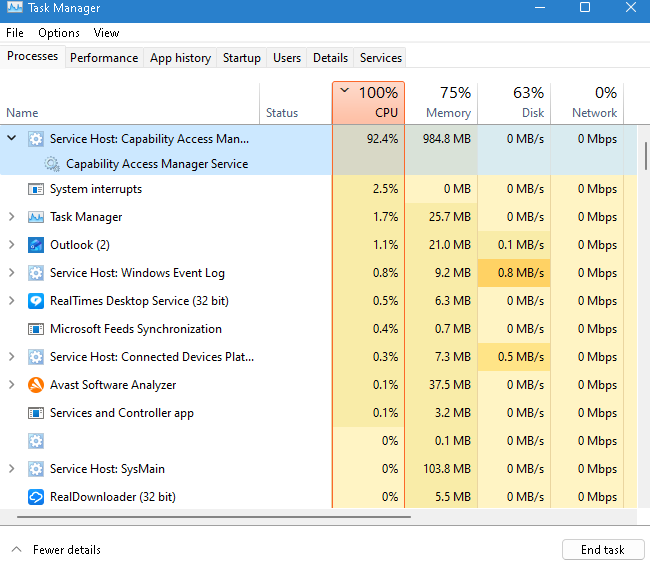Click the Service Host: Connected Devices Platform icon
The image size is (650, 563).
(36, 357)
